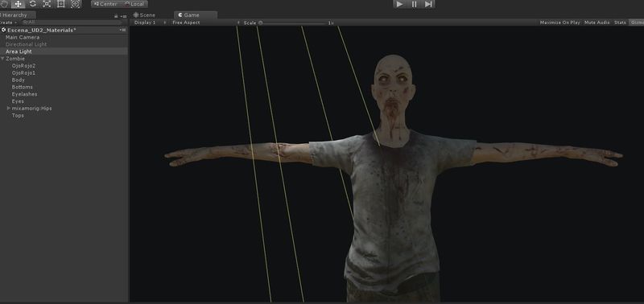This screenshot has height=304, width=644.
Task: Open Hierarchy panel options menu
Action: 124,16
